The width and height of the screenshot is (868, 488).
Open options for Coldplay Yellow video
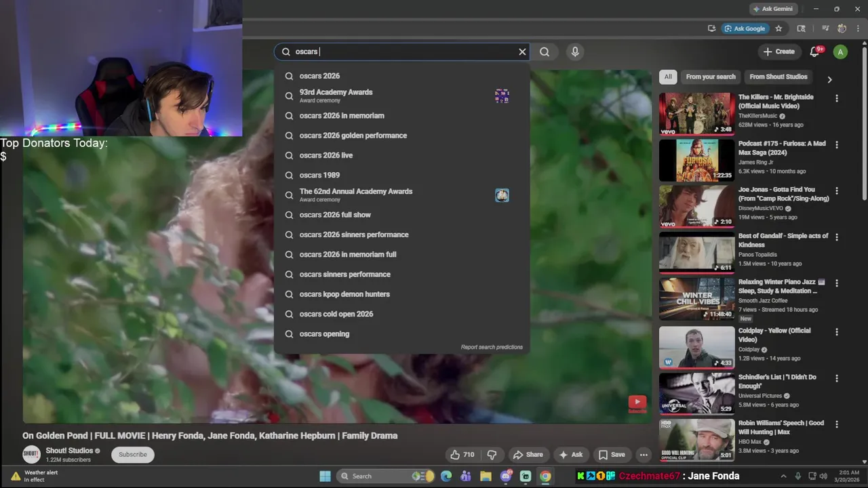point(837,331)
